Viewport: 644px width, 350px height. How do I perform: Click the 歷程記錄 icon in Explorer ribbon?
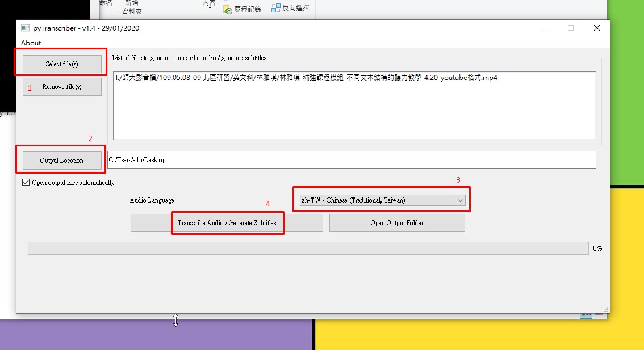[x=228, y=10]
